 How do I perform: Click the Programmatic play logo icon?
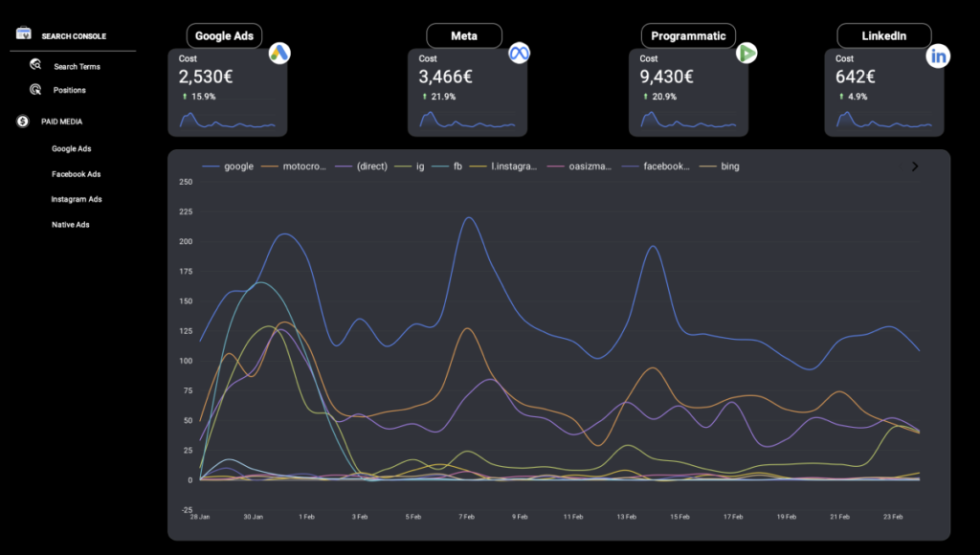[746, 54]
